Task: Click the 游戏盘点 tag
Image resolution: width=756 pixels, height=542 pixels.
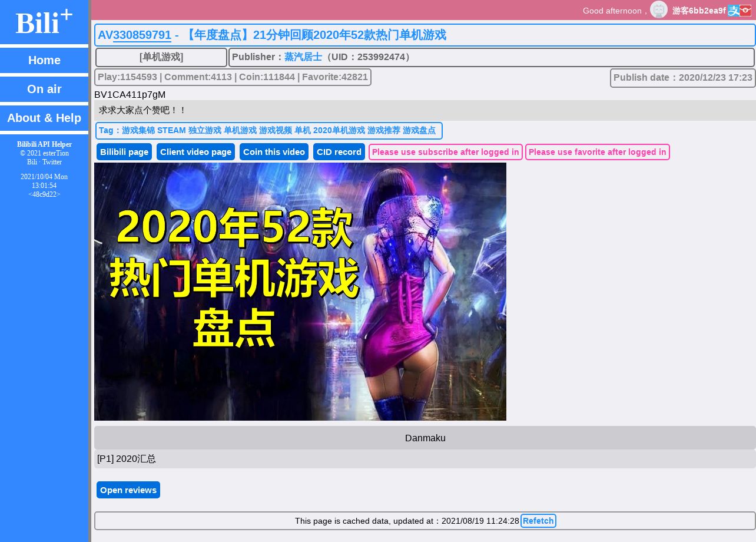Action: pyautogui.click(x=419, y=130)
